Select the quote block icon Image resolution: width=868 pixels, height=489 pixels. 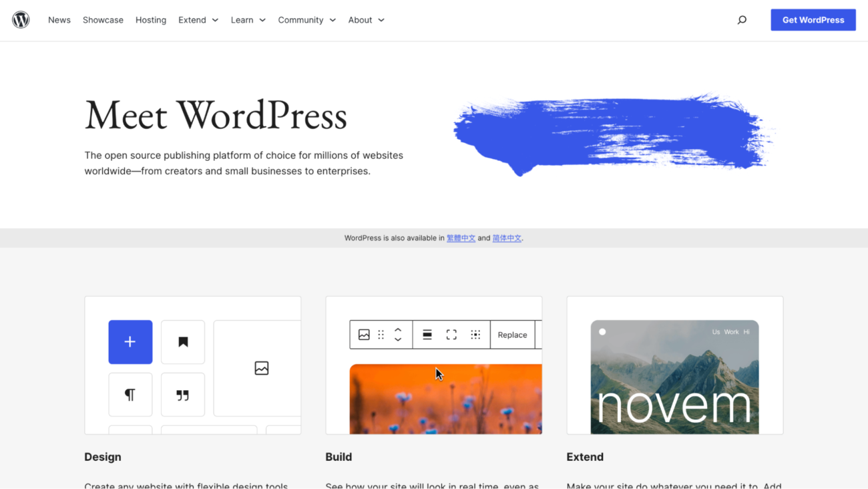click(x=182, y=394)
